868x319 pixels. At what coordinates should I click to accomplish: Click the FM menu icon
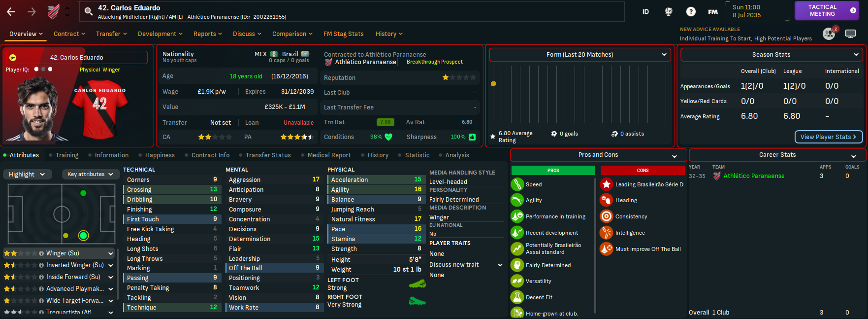pyautogui.click(x=712, y=11)
